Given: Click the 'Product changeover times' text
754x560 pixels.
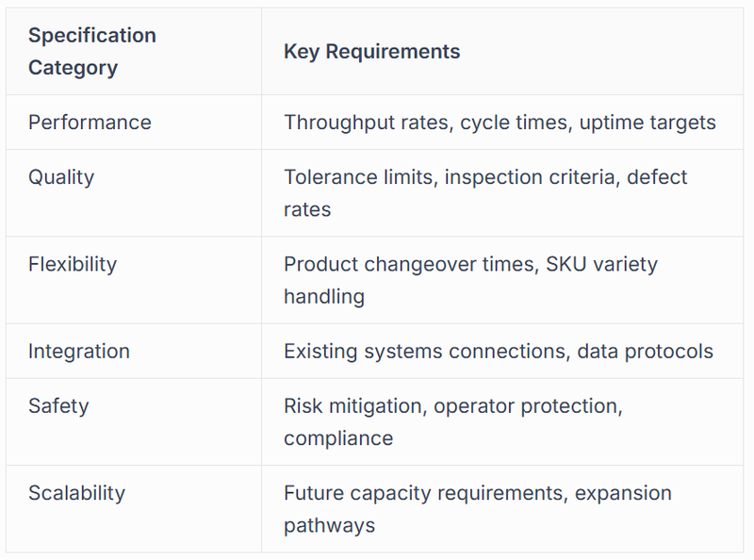Looking at the screenshot, I should [408, 264].
